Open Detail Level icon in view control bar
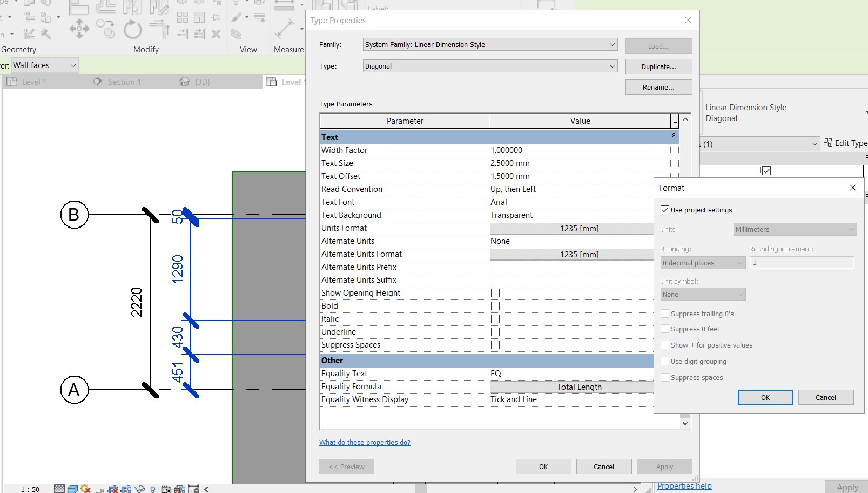The width and height of the screenshot is (868, 493). click(x=59, y=489)
